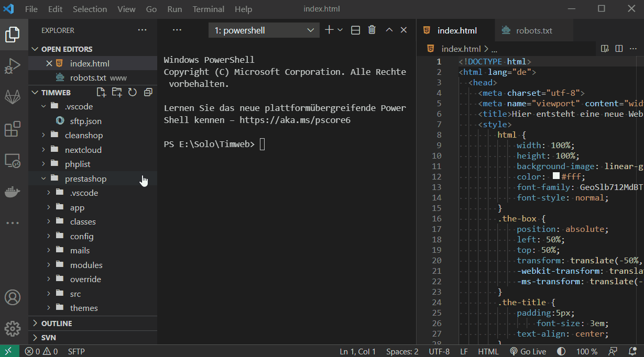644x357 pixels.
Task: Click the white #fff color swatch
Action: pyautogui.click(x=556, y=176)
